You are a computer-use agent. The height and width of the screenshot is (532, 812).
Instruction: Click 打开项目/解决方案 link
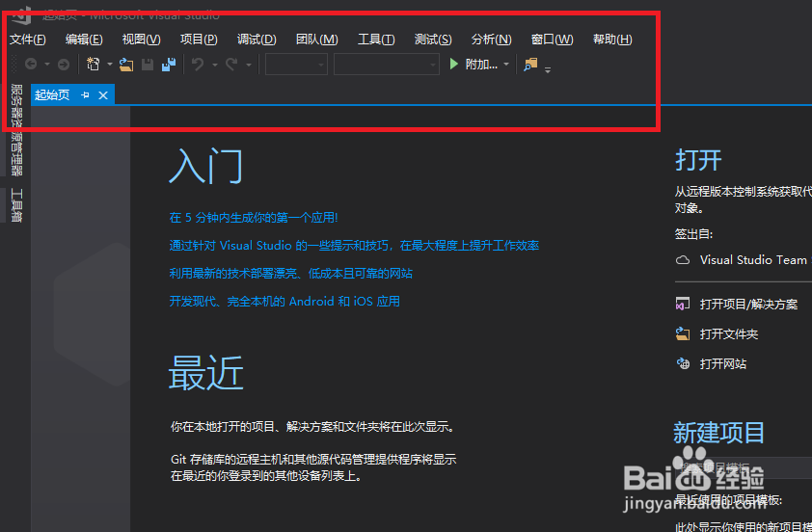(748, 304)
